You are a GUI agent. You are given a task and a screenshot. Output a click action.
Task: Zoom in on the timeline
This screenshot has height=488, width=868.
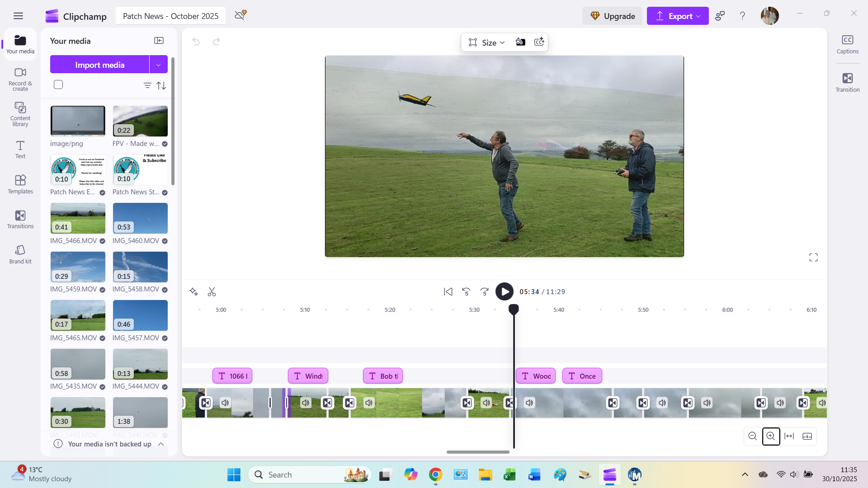(771, 436)
